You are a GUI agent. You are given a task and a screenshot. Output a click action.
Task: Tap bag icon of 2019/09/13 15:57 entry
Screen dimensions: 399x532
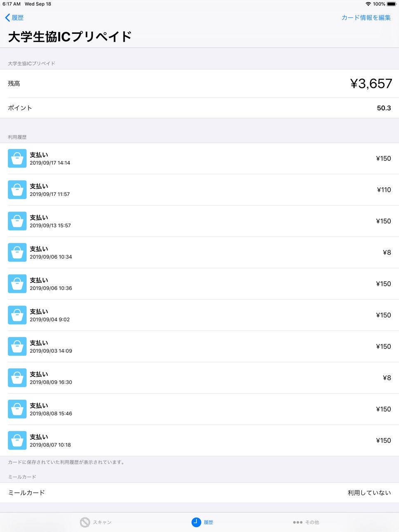tap(17, 221)
